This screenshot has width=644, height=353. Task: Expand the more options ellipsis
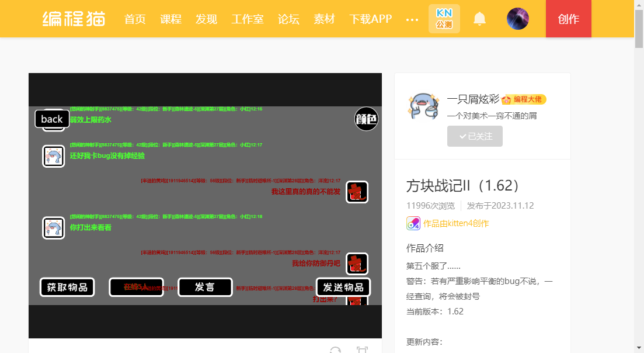(412, 20)
